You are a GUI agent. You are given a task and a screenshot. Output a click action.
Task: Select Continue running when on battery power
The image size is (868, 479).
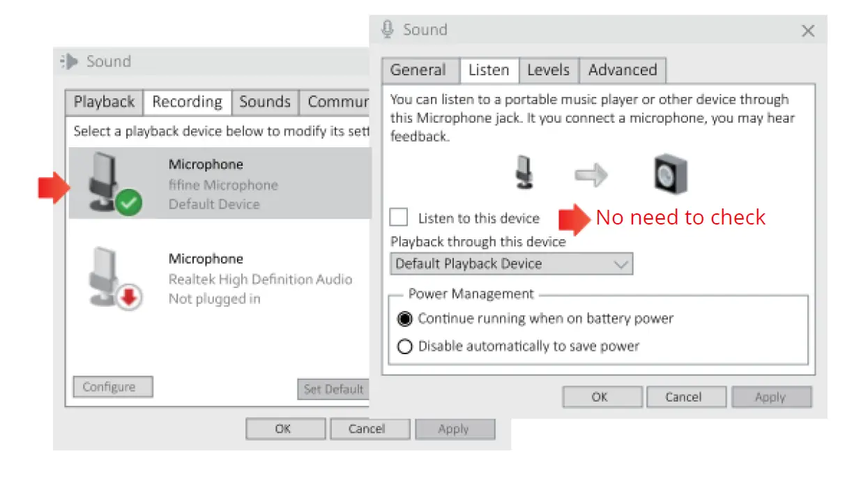(405, 318)
